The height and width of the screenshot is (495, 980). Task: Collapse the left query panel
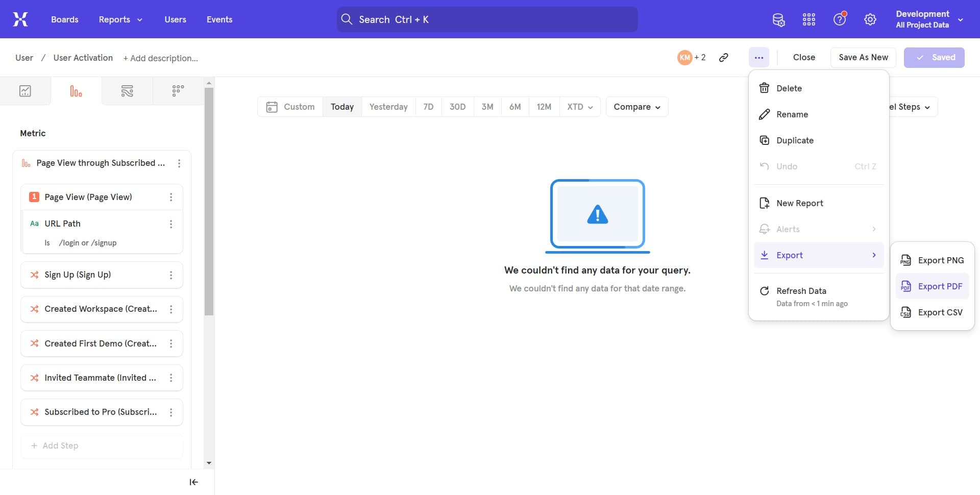click(x=193, y=482)
